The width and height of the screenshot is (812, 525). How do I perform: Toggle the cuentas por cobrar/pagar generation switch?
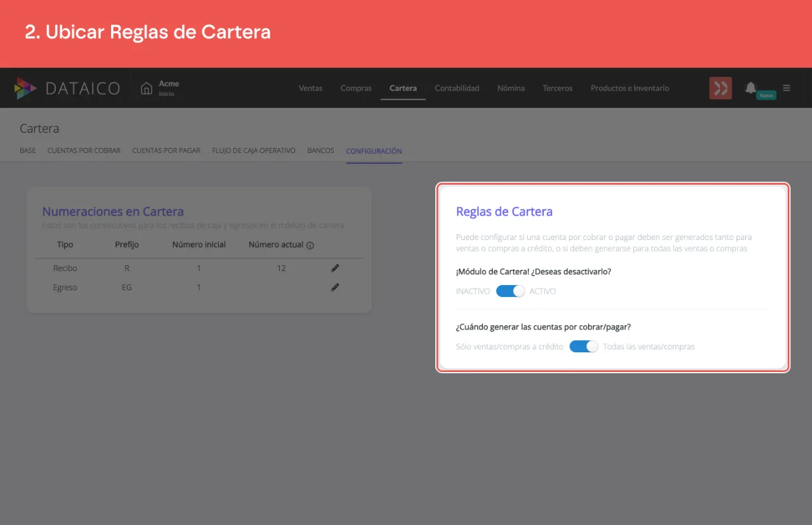point(584,347)
